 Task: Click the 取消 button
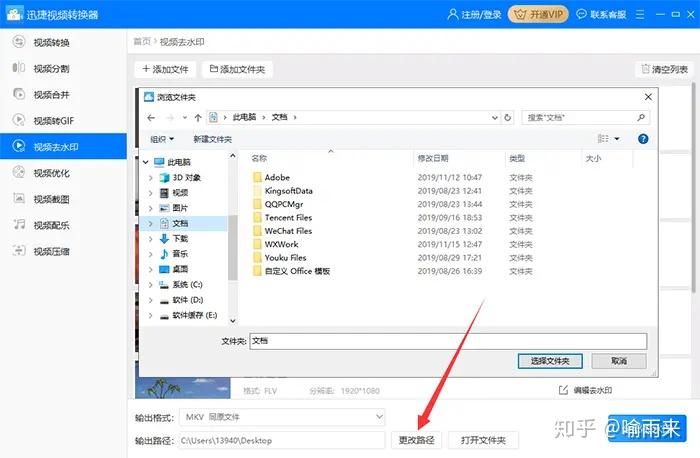[619, 361]
